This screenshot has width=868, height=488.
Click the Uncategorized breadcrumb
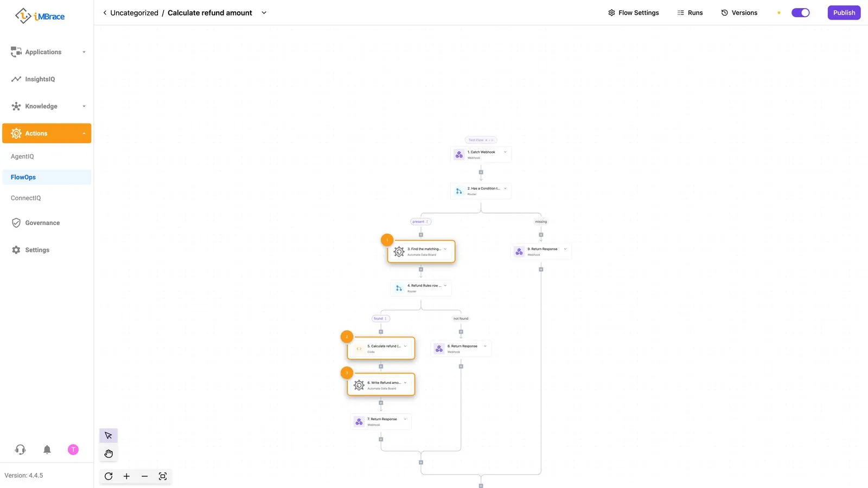click(x=134, y=12)
